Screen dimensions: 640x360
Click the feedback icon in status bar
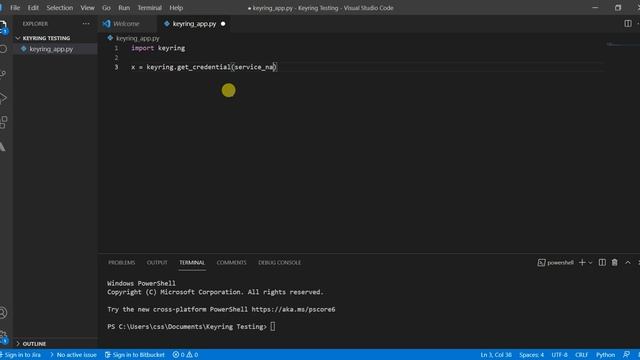pyautogui.click(x=626, y=355)
